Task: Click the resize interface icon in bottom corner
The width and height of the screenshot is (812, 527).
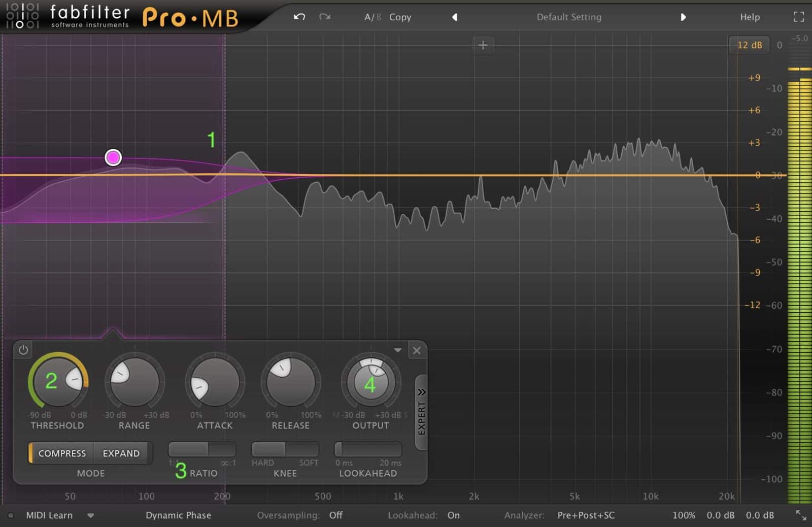Action: tap(801, 515)
